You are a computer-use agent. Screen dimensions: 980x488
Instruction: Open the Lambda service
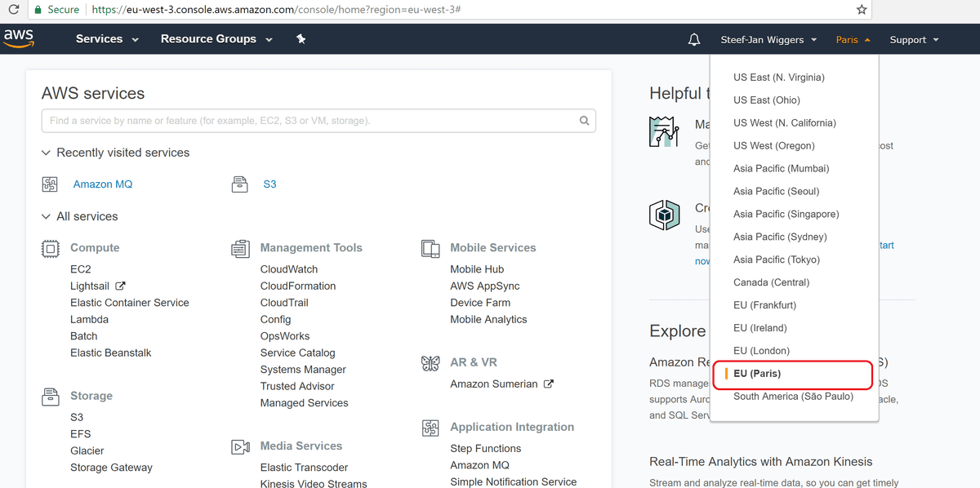tap(90, 320)
